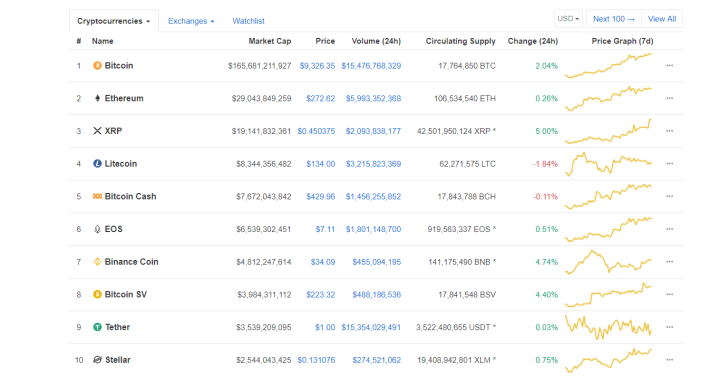
Task: Click Binance Coin change value 4.74%
Action: coord(547,262)
